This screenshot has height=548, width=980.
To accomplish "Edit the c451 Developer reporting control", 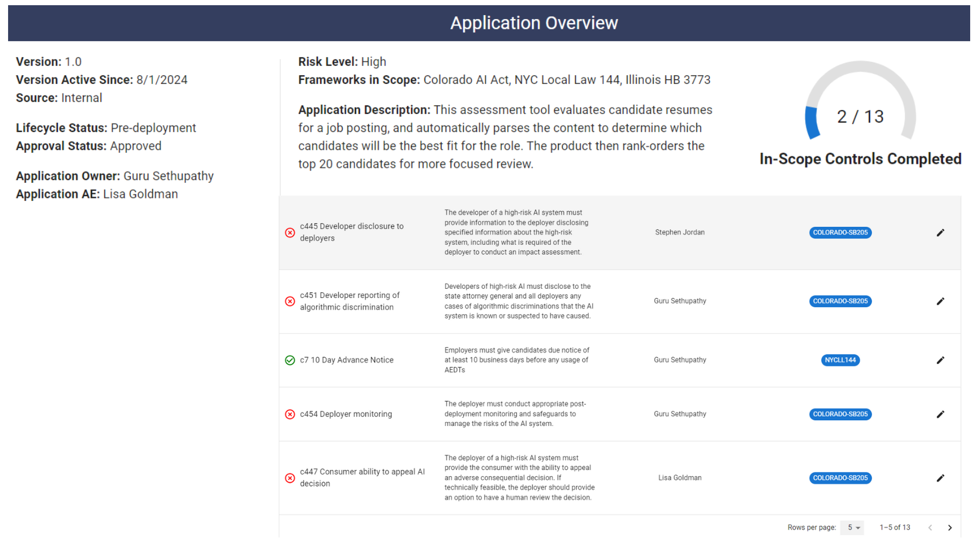I will click(941, 301).
